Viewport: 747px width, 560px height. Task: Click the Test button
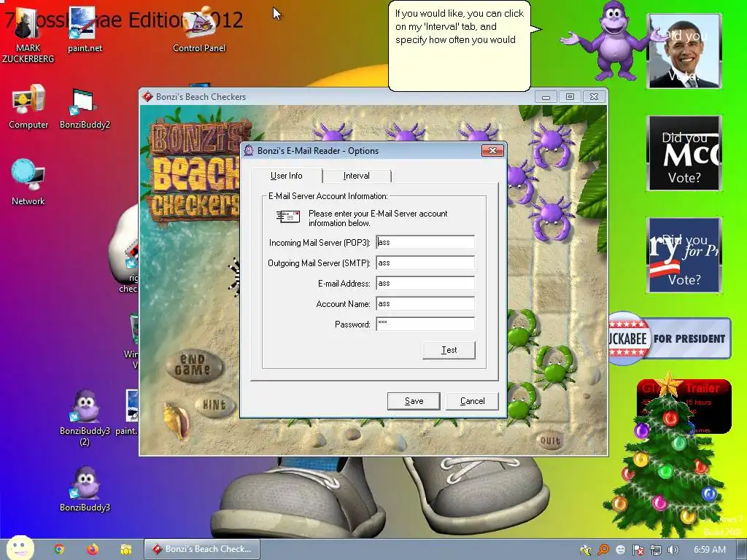[x=449, y=350]
